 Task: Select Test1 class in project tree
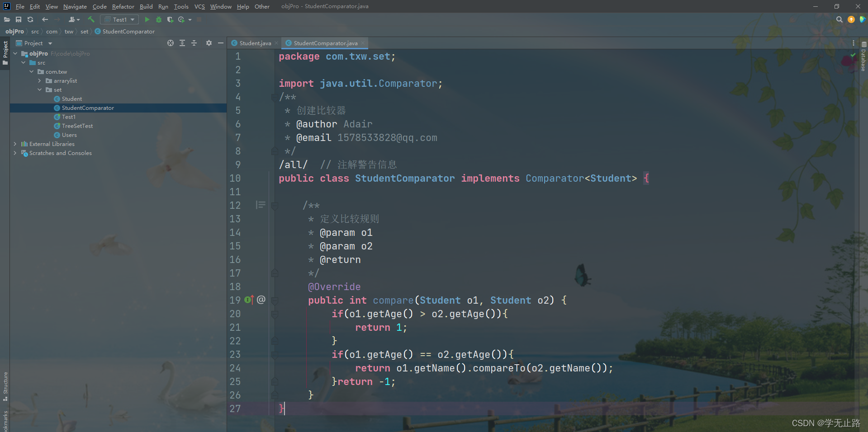tap(69, 117)
